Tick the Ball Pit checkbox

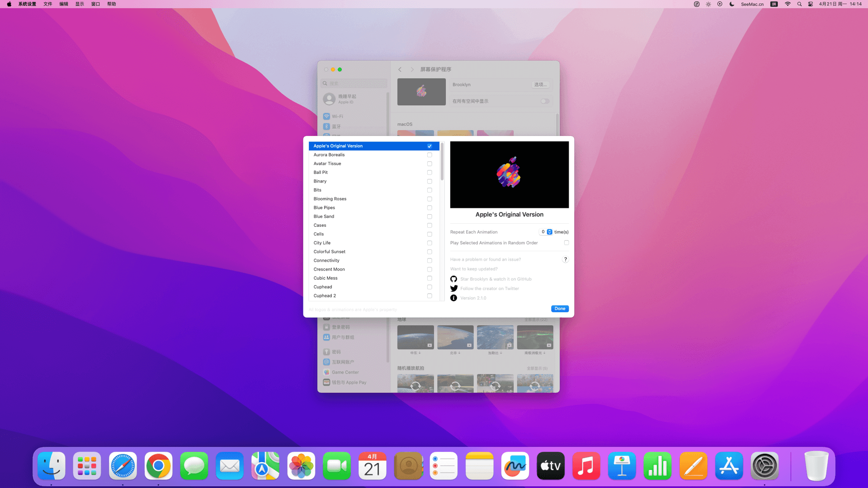click(429, 173)
